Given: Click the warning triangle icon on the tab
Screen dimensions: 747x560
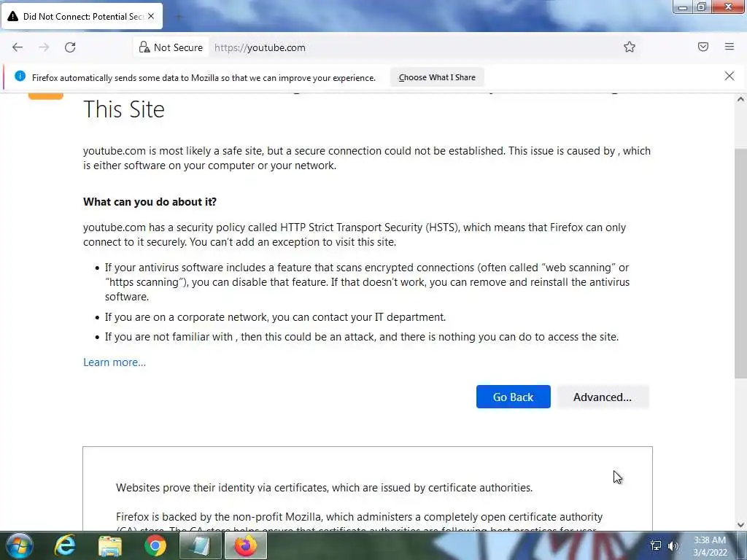Looking at the screenshot, I should (13, 17).
